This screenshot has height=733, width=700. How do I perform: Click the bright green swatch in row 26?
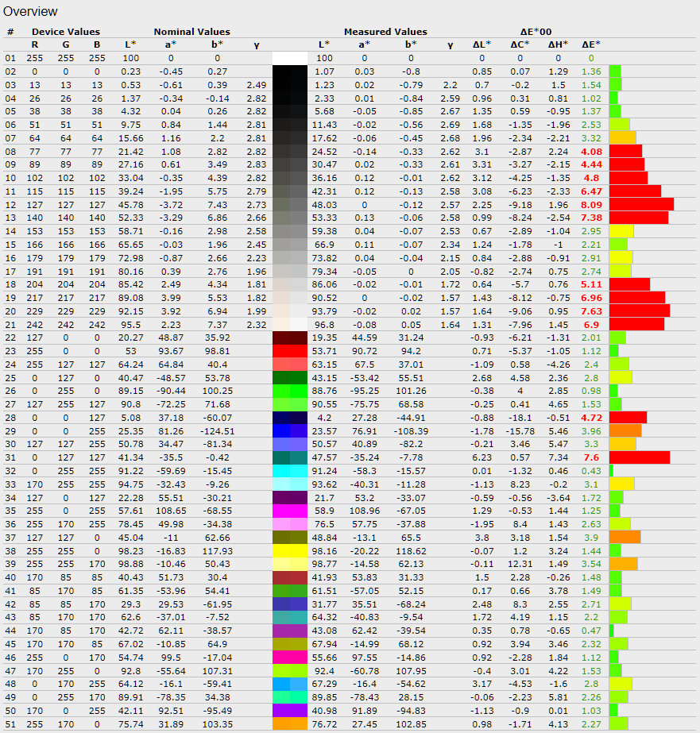pos(289,391)
